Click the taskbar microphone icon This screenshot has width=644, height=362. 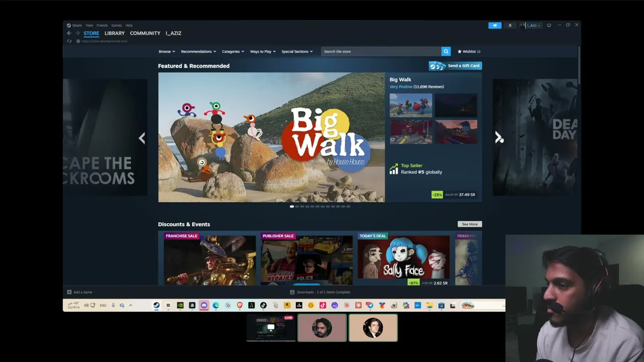coord(113,305)
